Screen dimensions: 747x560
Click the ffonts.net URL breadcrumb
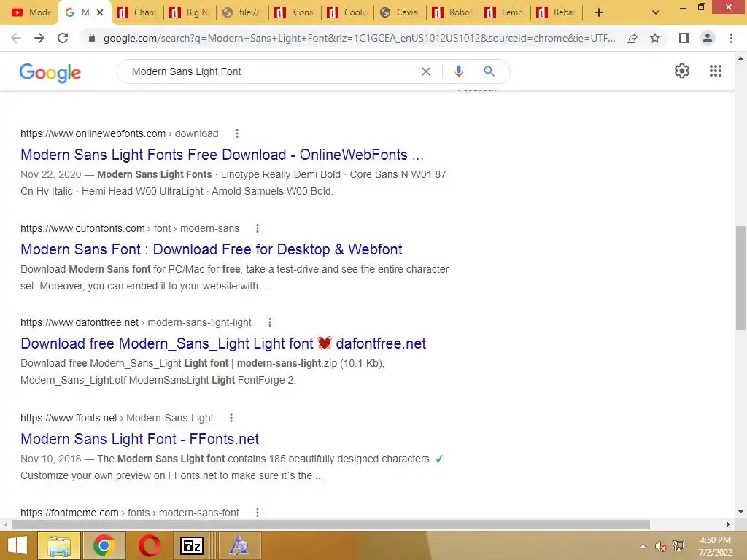tap(117, 418)
